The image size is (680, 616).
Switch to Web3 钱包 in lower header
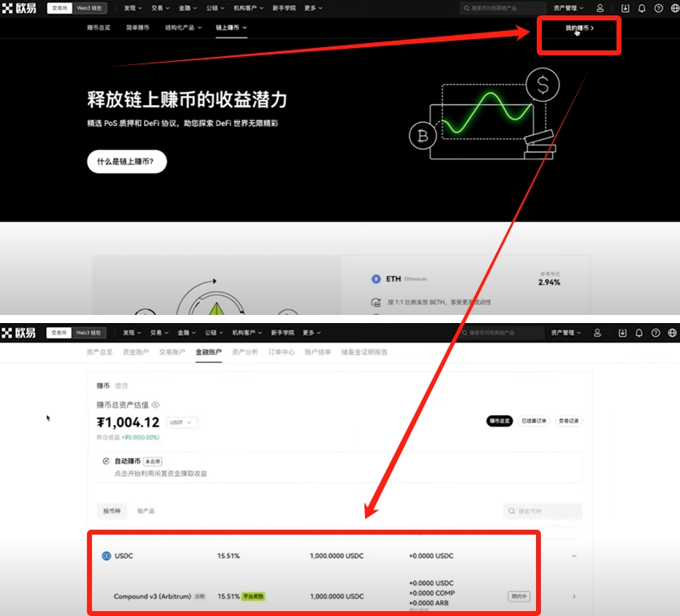point(89,333)
